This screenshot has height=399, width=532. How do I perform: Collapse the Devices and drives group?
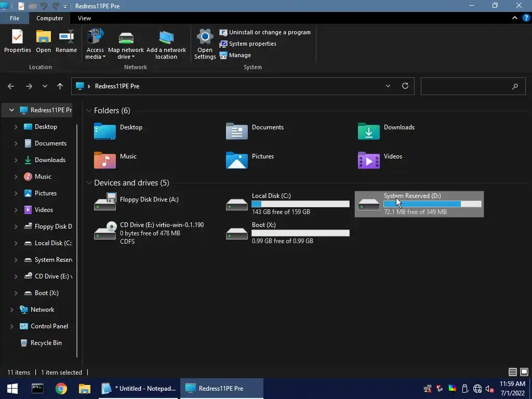[89, 183]
